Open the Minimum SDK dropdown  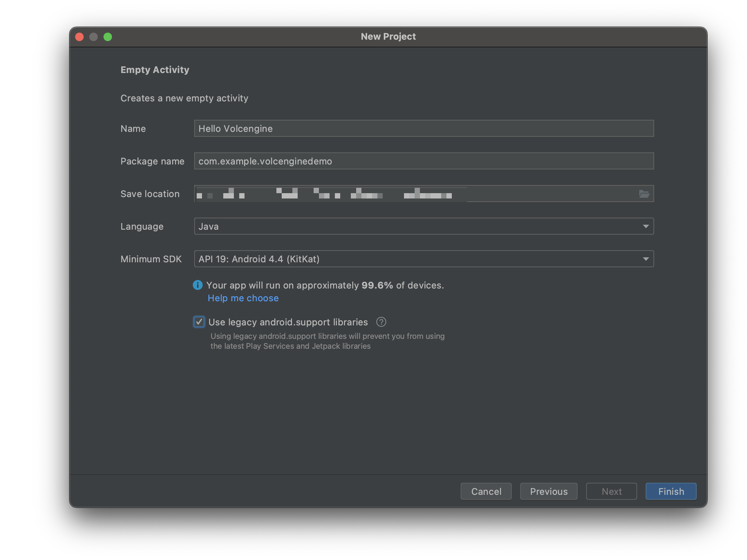pos(424,259)
